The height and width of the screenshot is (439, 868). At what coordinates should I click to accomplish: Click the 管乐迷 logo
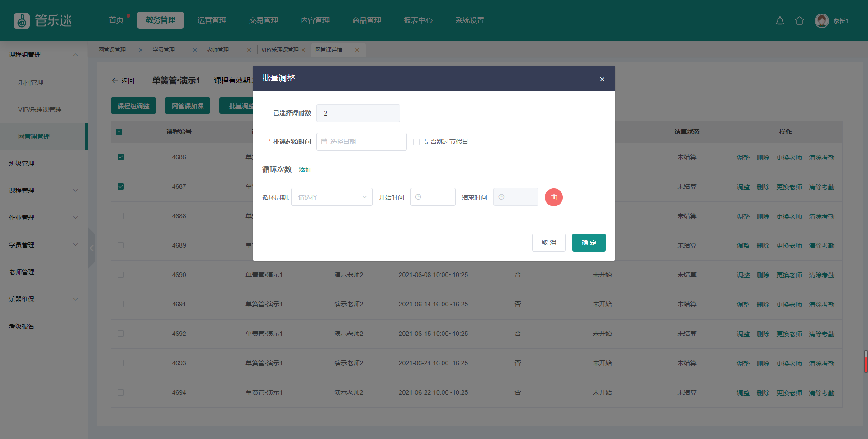(x=43, y=21)
